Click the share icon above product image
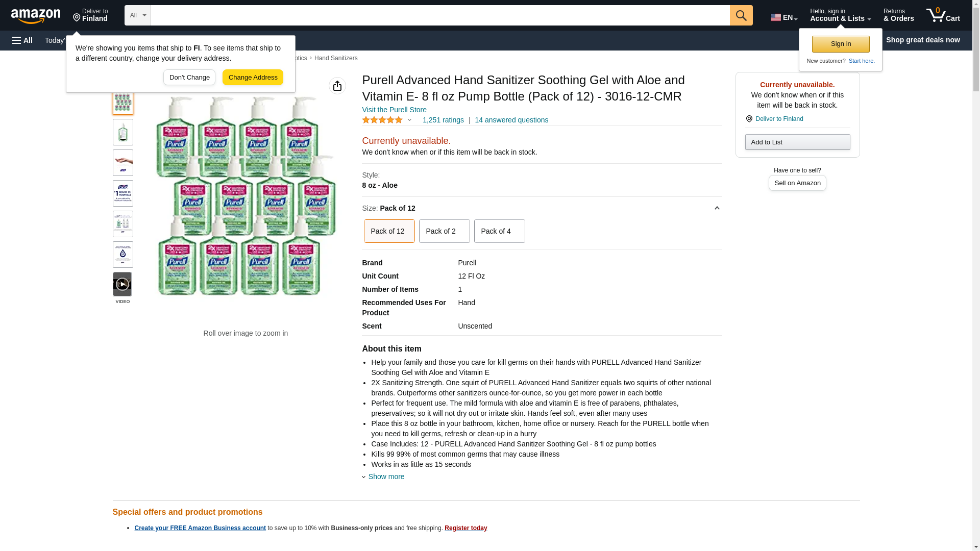Viewport: 980px width, 551px height. (x=337, y=86)
